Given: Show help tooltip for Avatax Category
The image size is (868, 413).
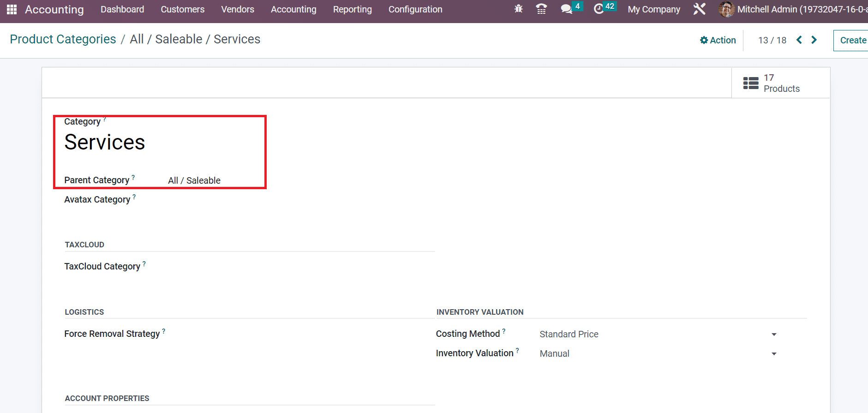Looking at the screenshot, I should tap(134, 196).
